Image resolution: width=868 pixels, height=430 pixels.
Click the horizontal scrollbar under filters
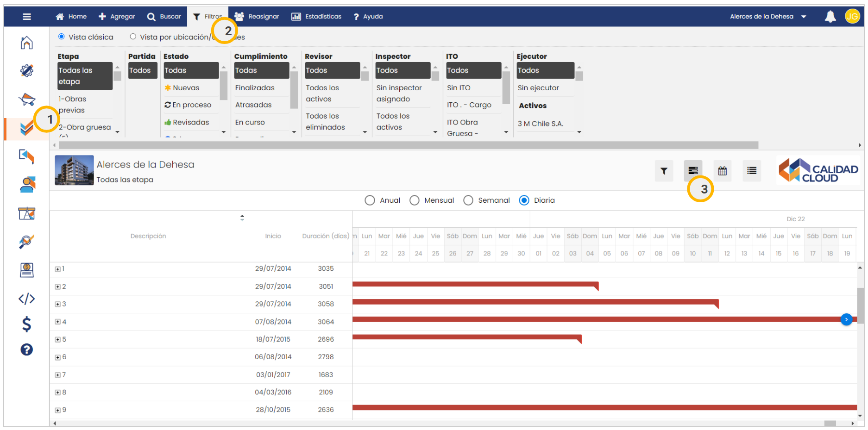pos(408,145)
